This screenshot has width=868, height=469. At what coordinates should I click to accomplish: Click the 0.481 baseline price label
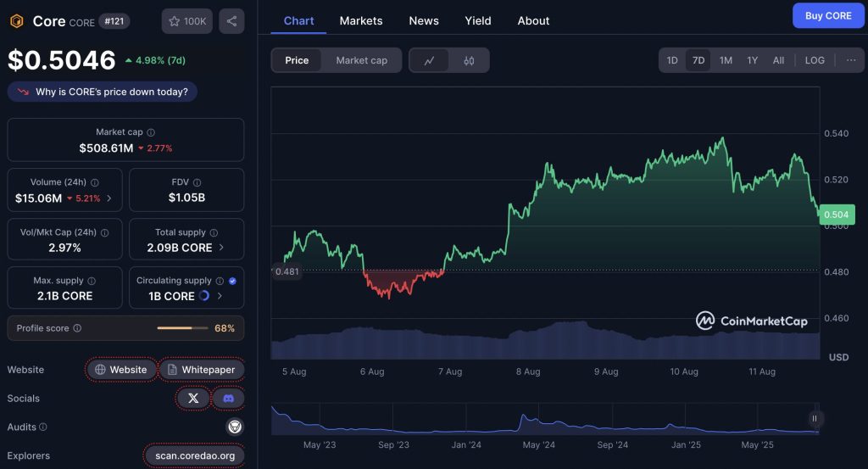click(x=287, y=271)
